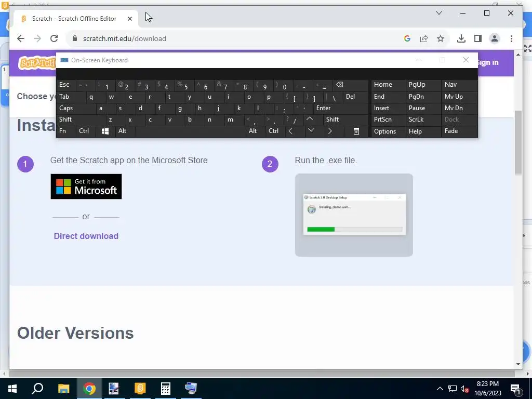The width and height of the screenshot is (532, 399).
Task: Click the address bar URL field
Action: 234,38
